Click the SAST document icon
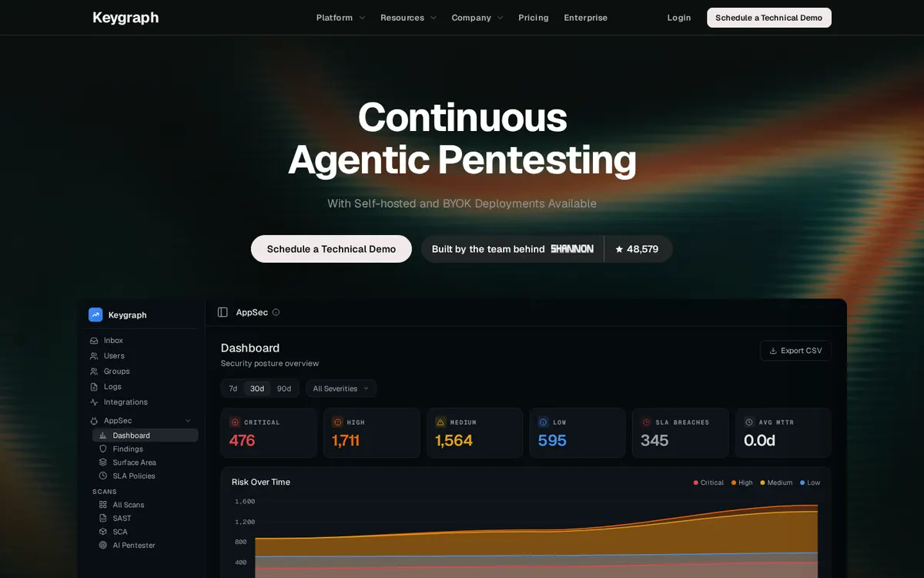924x578 pixels. (x=103, y=518)
